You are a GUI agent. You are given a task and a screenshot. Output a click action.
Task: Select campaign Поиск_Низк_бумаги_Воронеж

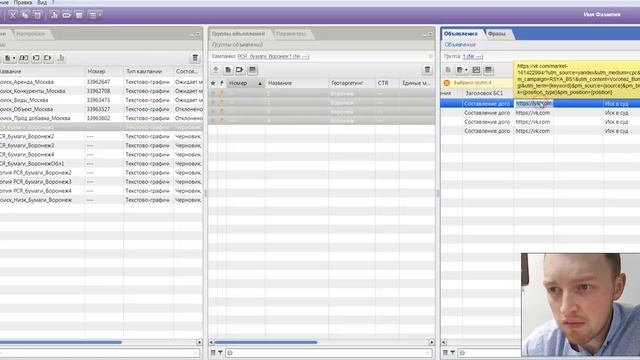tap(101, 200)
